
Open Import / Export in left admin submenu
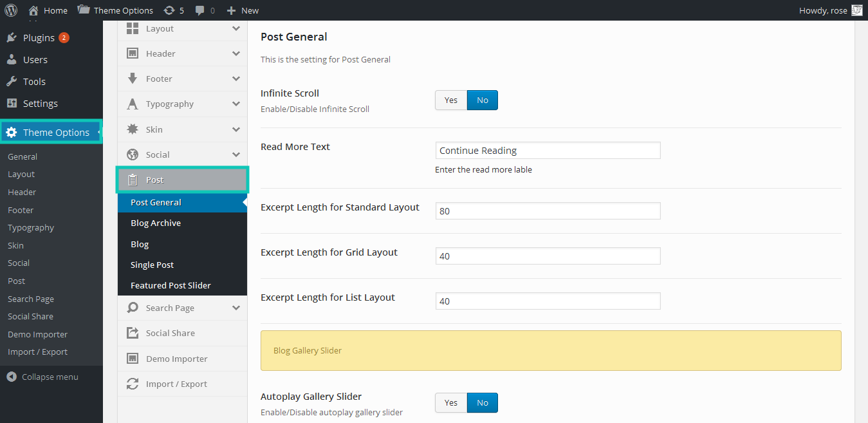37,352
